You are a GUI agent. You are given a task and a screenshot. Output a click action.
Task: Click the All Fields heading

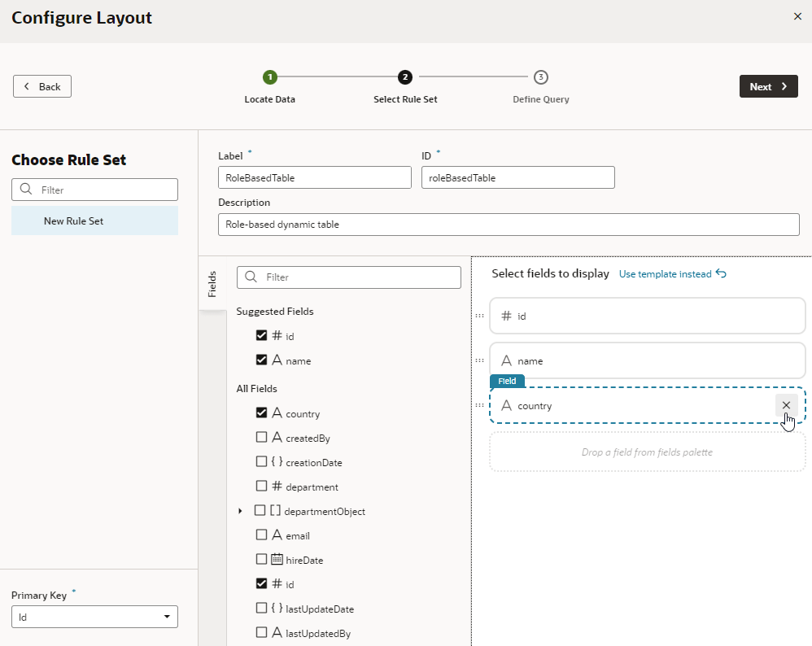[257, 389]
